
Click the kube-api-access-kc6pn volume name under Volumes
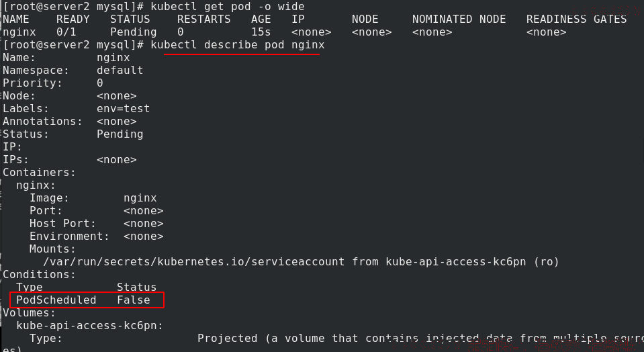tap(89, 326)
